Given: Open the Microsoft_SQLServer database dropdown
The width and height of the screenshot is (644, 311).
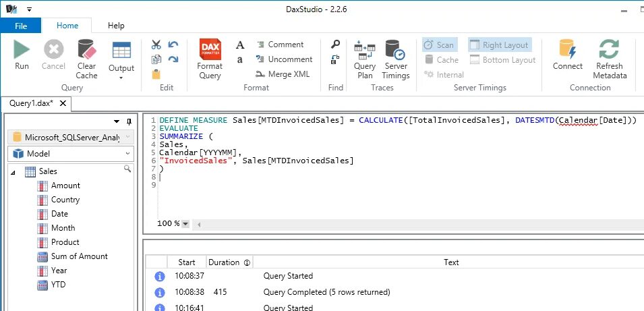Looking at the screenshot, I should pos(71,137).
